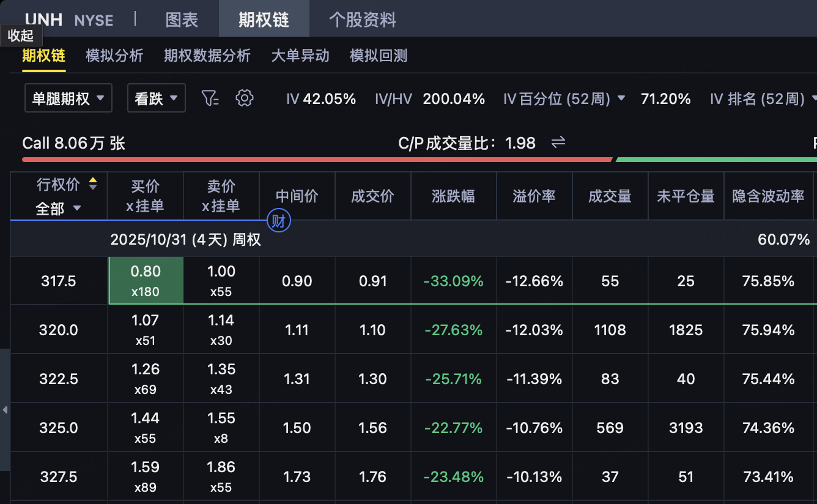Select the 期权链 sub-tab underlined in yellow
The width and height of the screenshot is (817, 504).
pos(44,56)
